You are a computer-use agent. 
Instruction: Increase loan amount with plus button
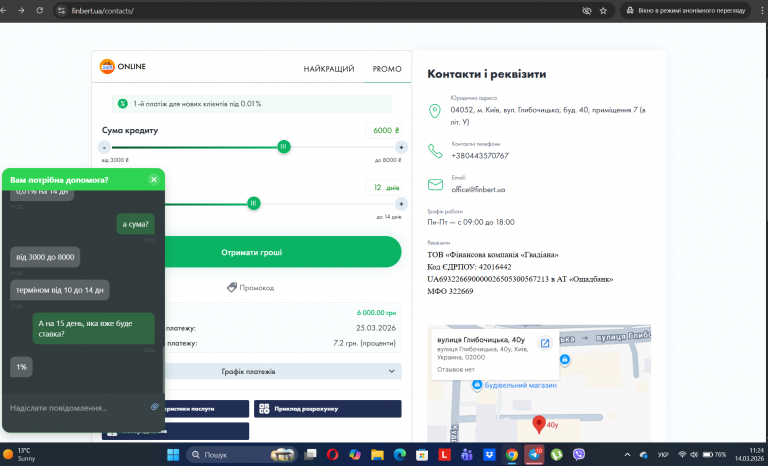[x=401, y=147]
